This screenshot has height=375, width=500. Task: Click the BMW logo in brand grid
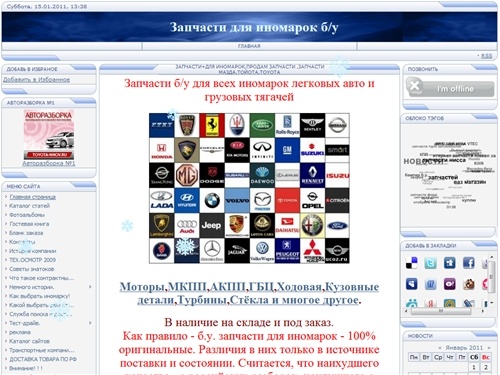212,200
